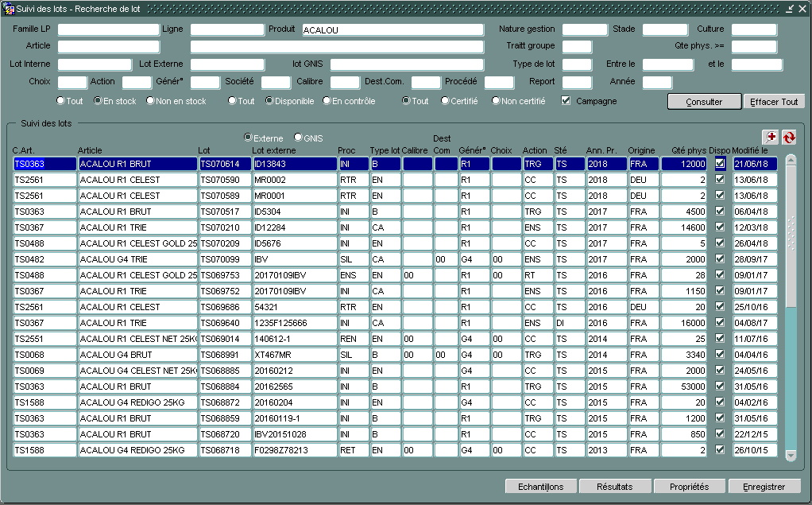812x505 pixels.
Task: Select the Disponible radio button
Action: coord(269,100)
